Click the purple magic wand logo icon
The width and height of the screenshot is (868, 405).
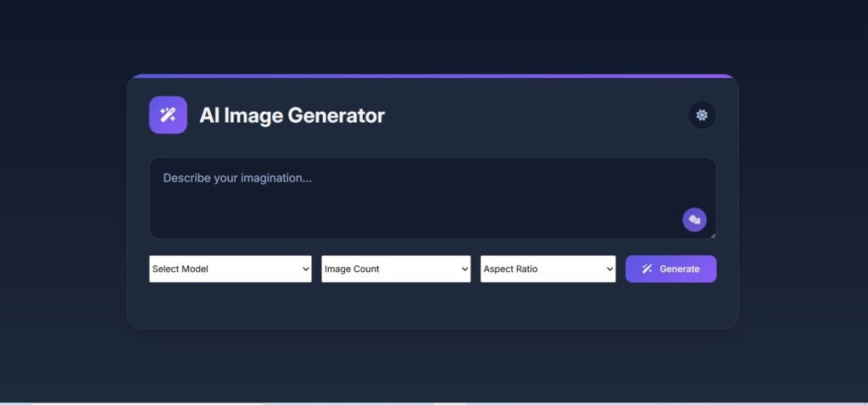[168, 115]
